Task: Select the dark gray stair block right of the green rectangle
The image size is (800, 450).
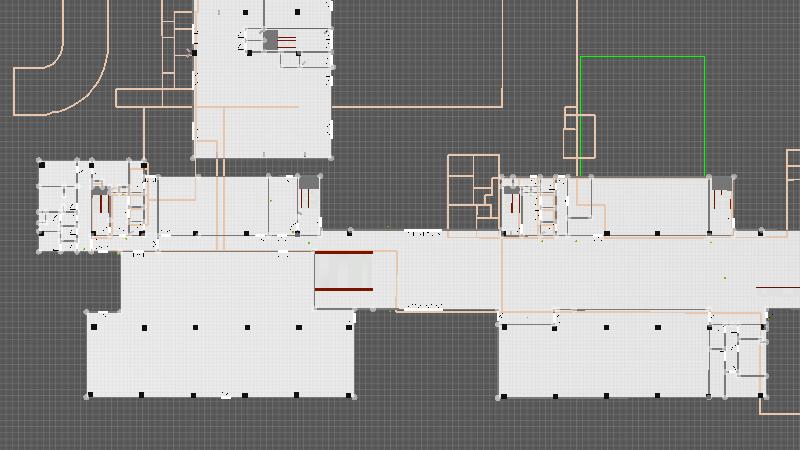Action: [722, 184]
